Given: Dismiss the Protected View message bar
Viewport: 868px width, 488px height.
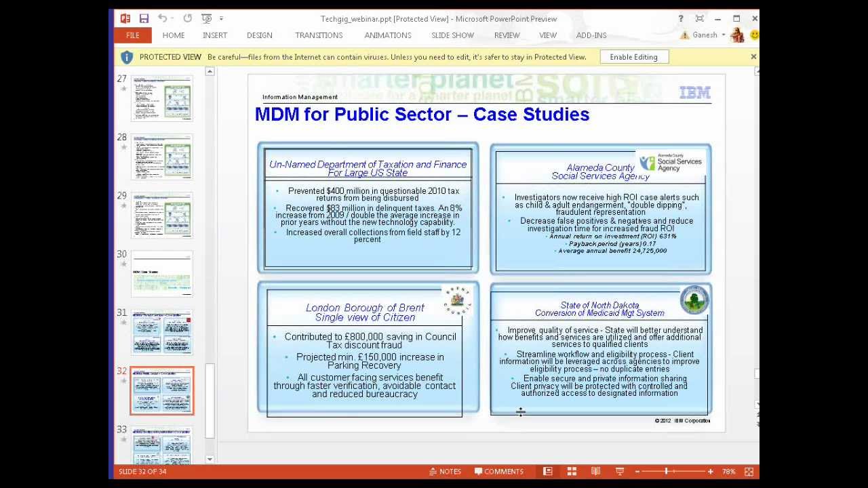Looking at the screenshot, I should click(753, 57).
